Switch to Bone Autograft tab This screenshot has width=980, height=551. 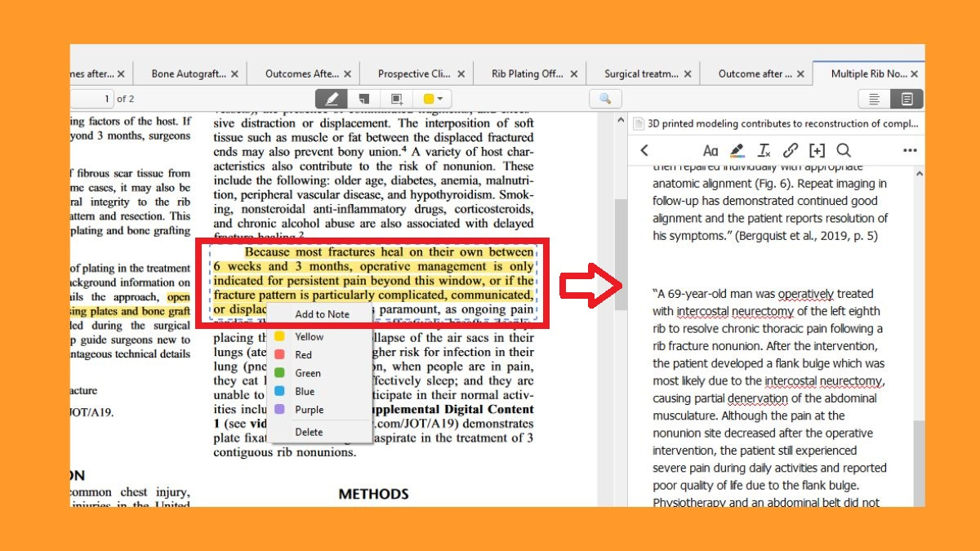coord(189,73)
